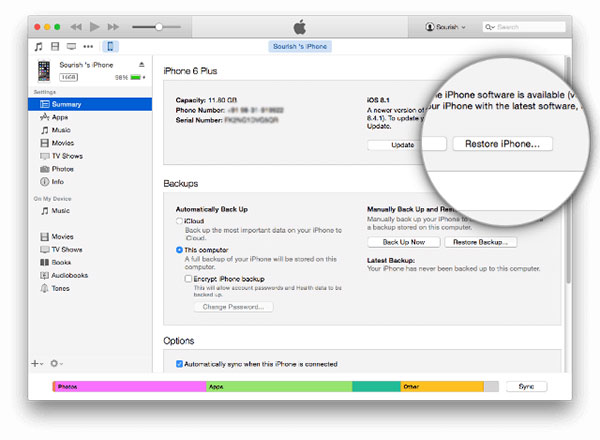Open the Music library icon in toolbar
The height and width of the screenshot is (440, 600).
pos(39,47)
